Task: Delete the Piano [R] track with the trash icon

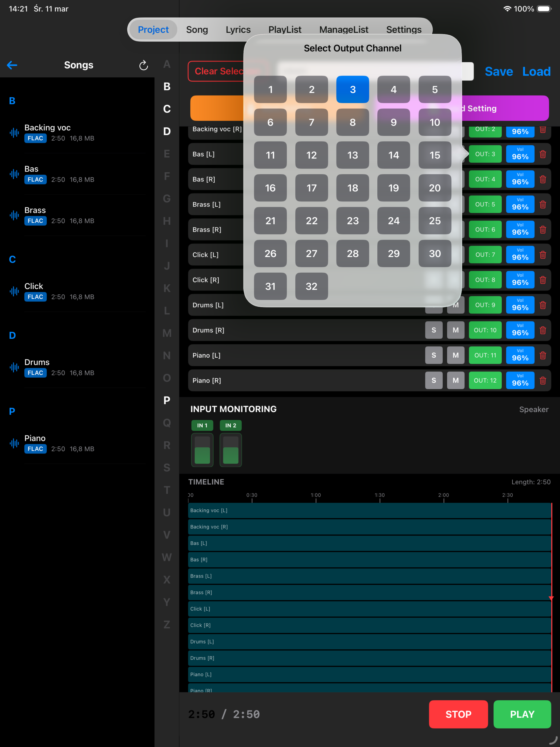Action: click(x=543, y=380)
